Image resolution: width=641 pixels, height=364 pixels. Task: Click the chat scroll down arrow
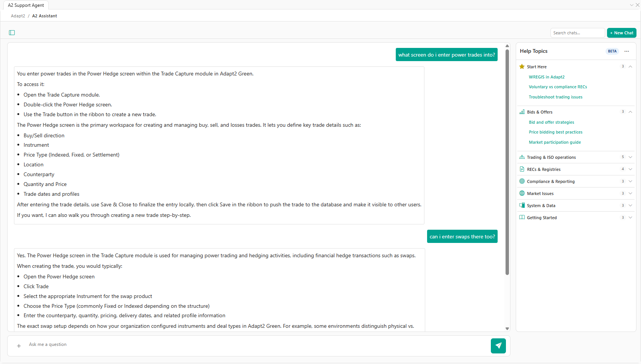(x=507, y=329)
